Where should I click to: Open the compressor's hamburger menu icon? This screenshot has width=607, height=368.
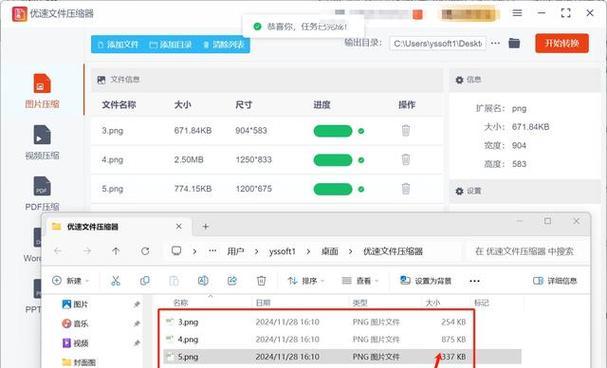pyautogui.click(x=517, y=13)
